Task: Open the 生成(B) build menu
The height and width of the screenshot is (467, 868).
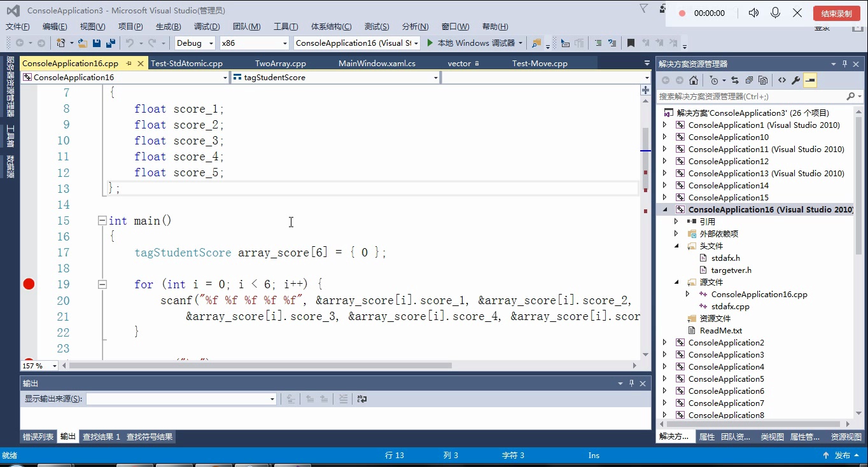Action: [x=169, y=26]
